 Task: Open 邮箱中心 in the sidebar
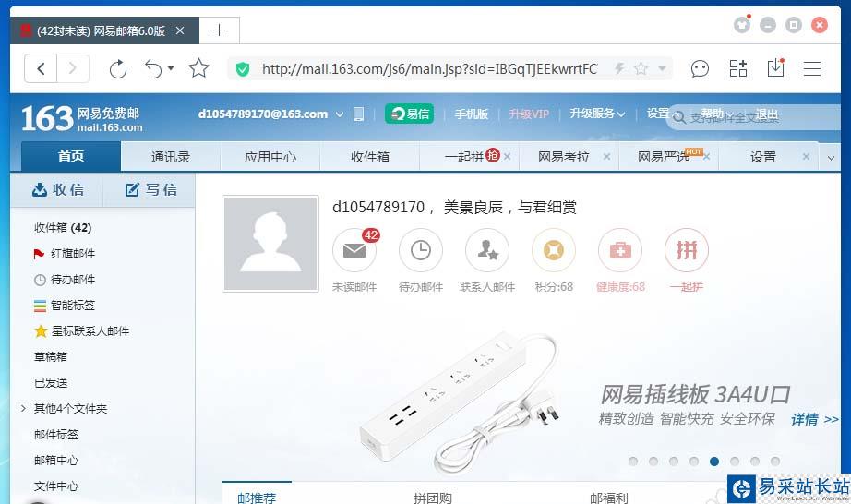56,460
